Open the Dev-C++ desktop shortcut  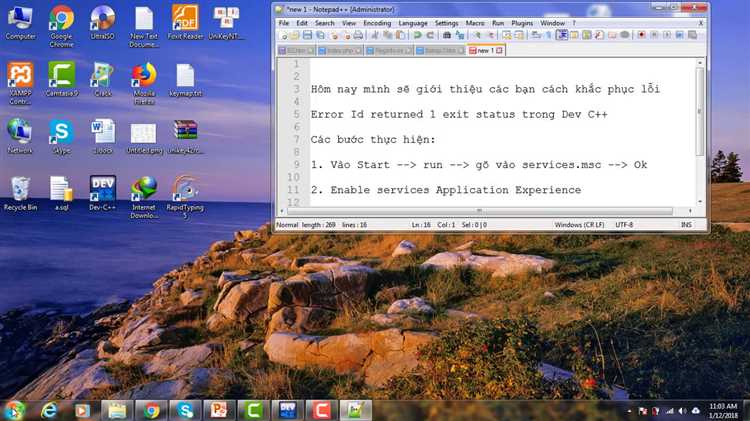point(102,194)
